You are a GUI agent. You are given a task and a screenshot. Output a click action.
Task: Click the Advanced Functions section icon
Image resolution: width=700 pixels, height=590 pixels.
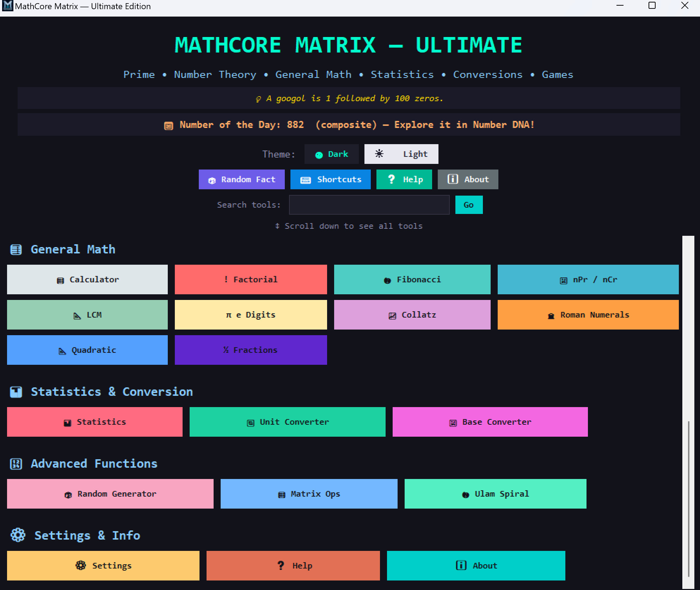[x=16, y=464]
